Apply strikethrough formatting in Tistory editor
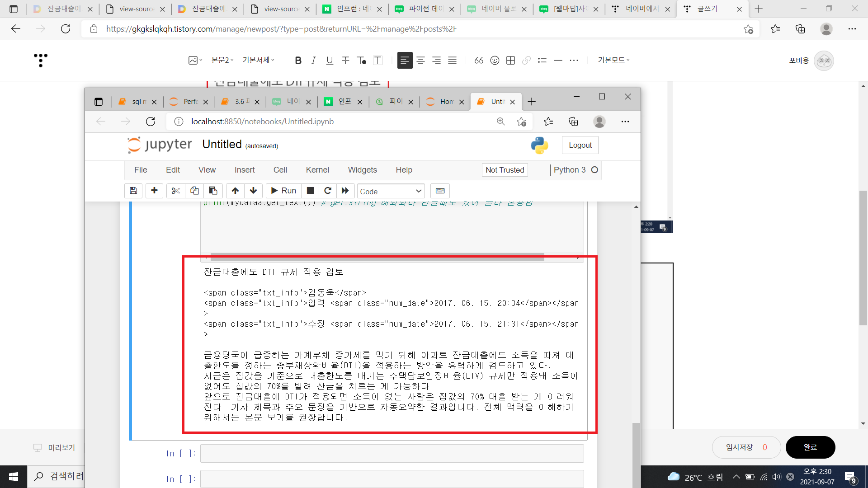 (x=345, y=60)
